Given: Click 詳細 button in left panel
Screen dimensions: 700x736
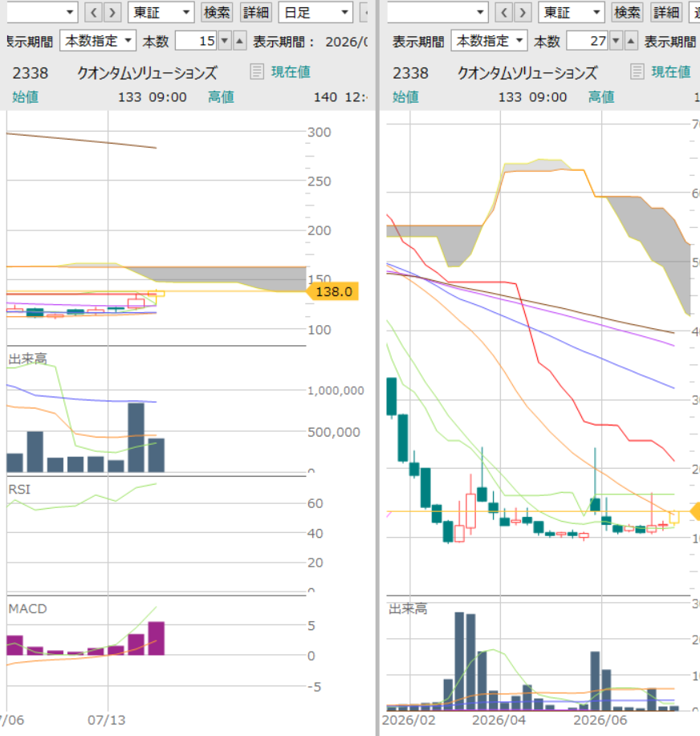Looking at the screenshot, I should point(256,13).
